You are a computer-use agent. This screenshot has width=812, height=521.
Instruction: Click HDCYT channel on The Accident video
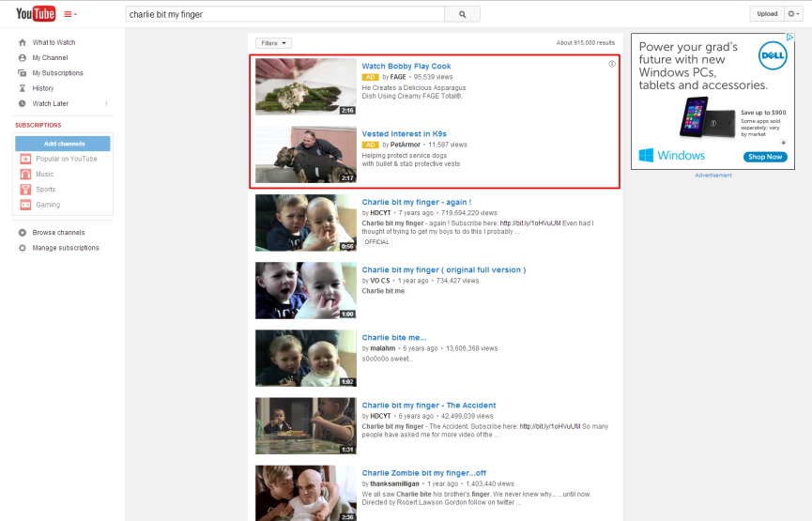pos(380,417)
